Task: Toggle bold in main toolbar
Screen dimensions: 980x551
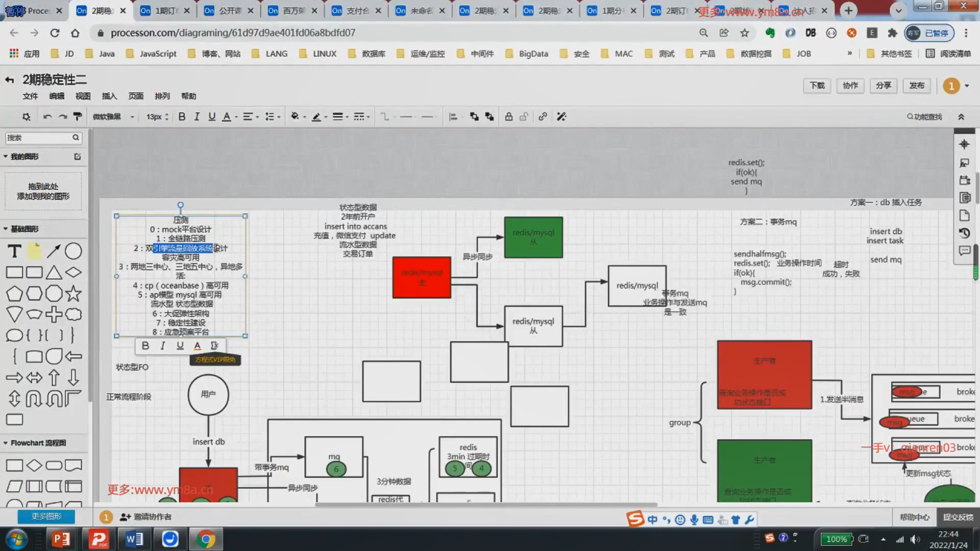Action: point(182,117)
